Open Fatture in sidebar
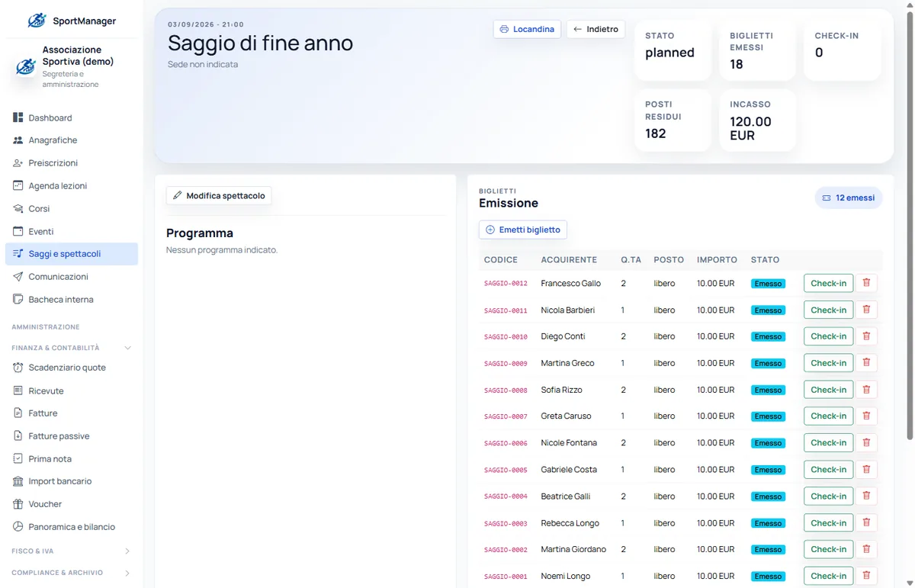The width and height of the screenshot is (915, 588). point(72,413)
